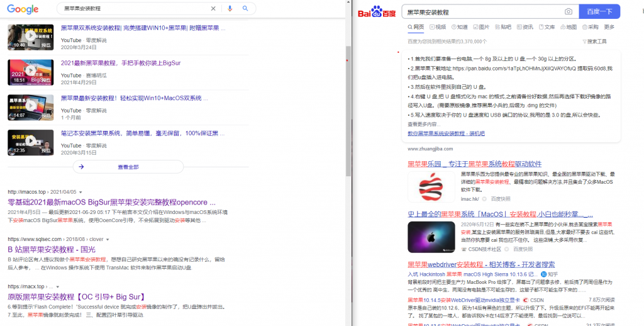This screenshot has height=326, width=644.
Task: Click the Google logo
Action: pos(23,9)
